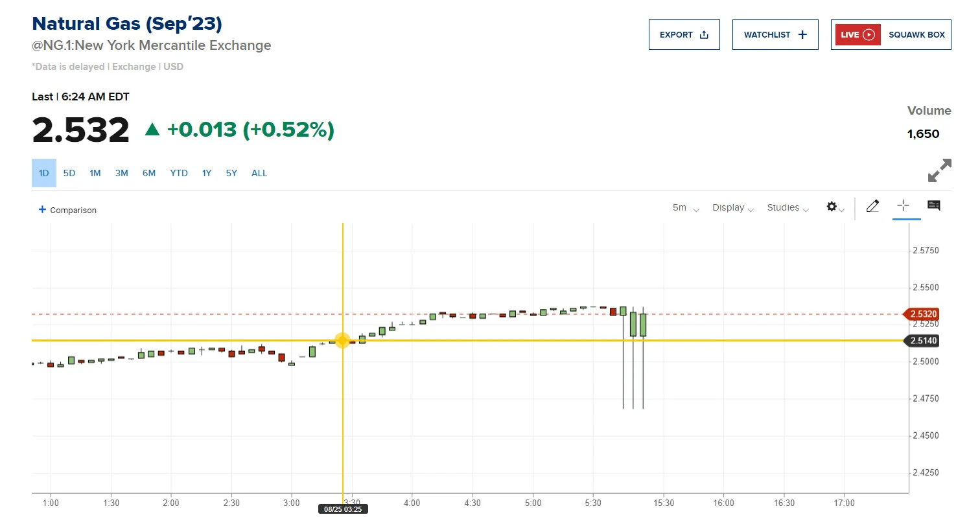Select the 1Y range tab
Screen dimensions: 980x517
coord(207,173)
